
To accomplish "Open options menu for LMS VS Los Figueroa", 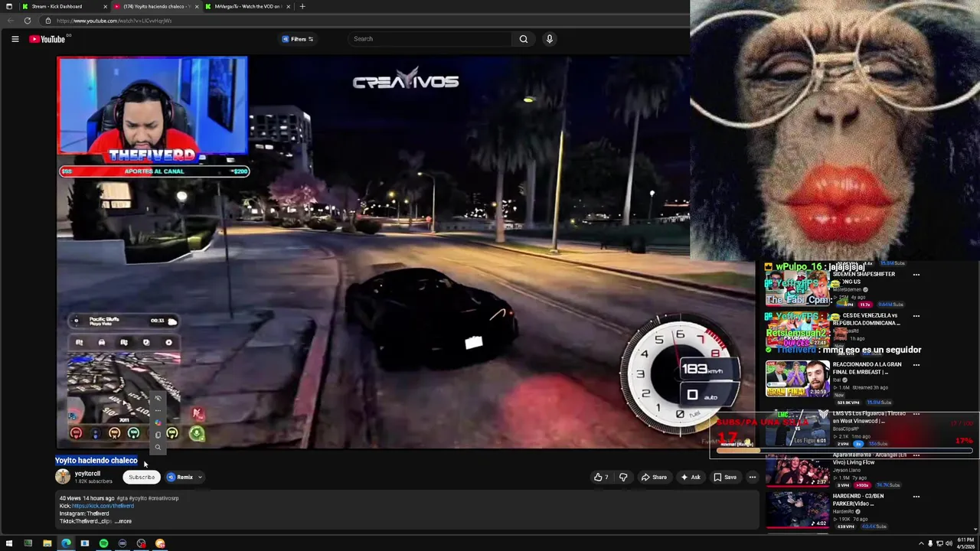I will coord(916,414).
